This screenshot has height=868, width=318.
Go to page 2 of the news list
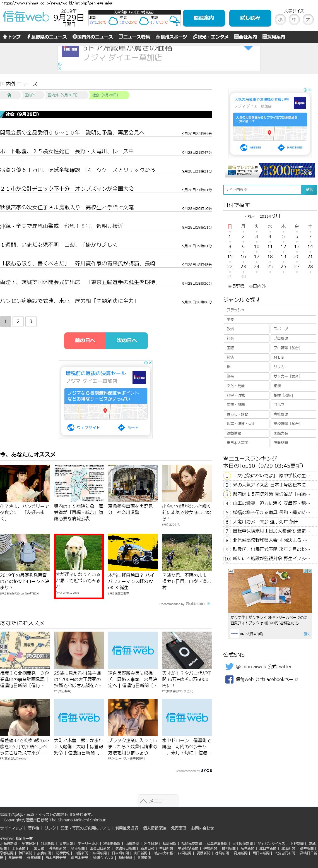18,322
